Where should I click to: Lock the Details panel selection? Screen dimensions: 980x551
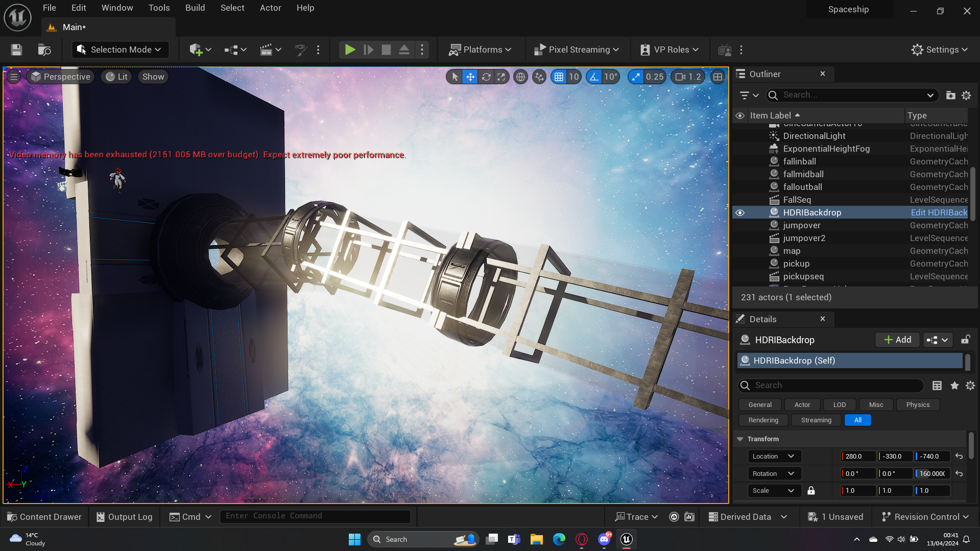(965, 340)
